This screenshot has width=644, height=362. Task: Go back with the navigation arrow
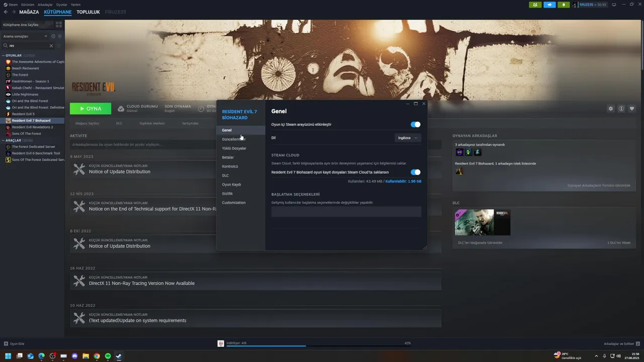[5, 12]
